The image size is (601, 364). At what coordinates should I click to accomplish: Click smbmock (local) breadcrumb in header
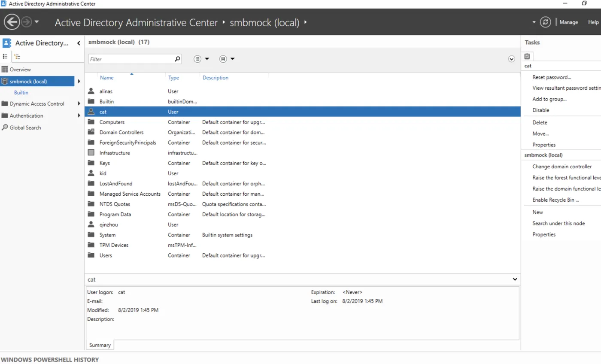(264, 22)
